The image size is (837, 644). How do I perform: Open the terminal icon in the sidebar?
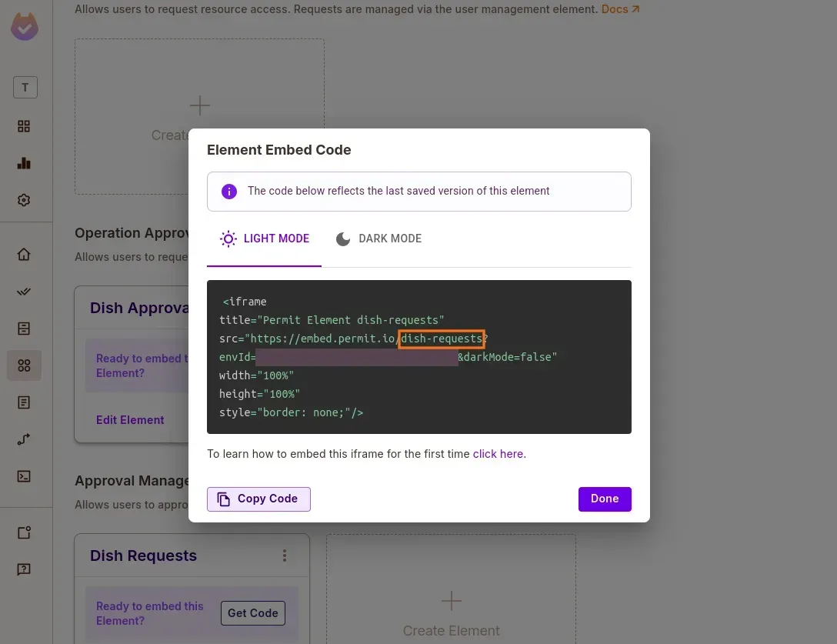tap(24, 476)
